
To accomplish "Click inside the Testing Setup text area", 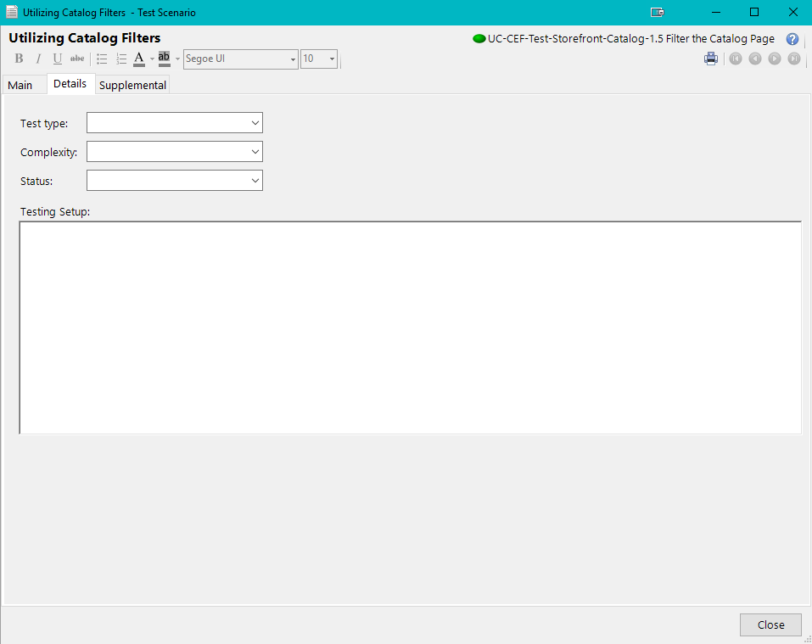I will pyautogui.click(x=410, y=328).
